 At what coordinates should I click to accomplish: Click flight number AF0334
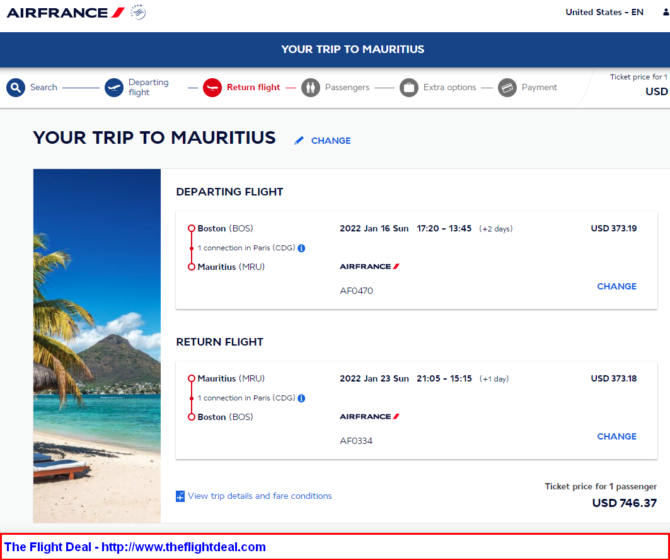356,441
